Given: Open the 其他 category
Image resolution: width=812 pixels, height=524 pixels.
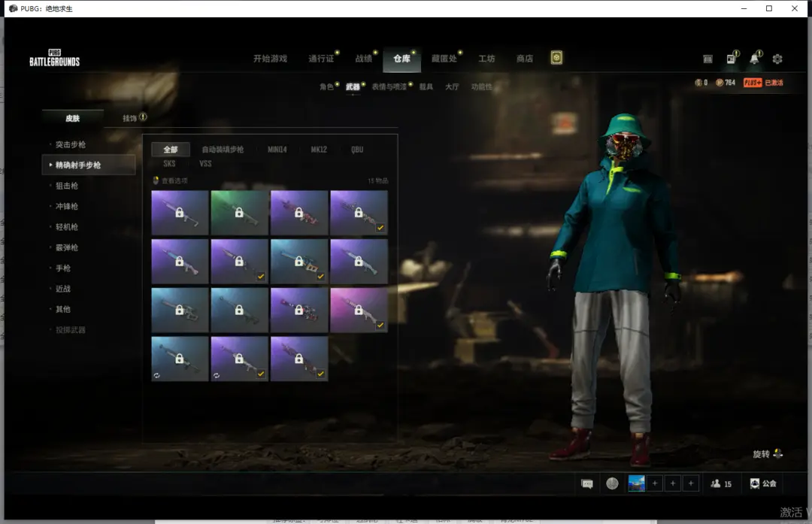Looking at the screenshot, I should (x=63, y=309).
